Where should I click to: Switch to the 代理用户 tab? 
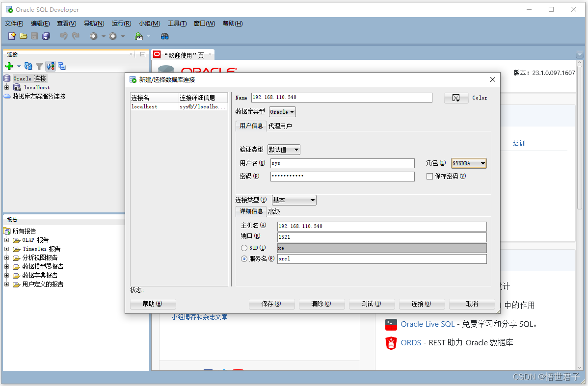click(280, 126)
